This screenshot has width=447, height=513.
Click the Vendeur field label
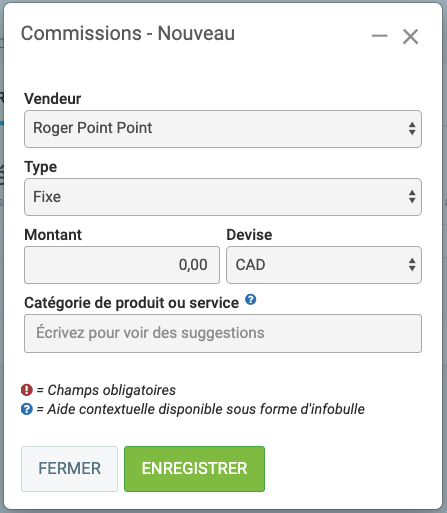click(52, 99)
